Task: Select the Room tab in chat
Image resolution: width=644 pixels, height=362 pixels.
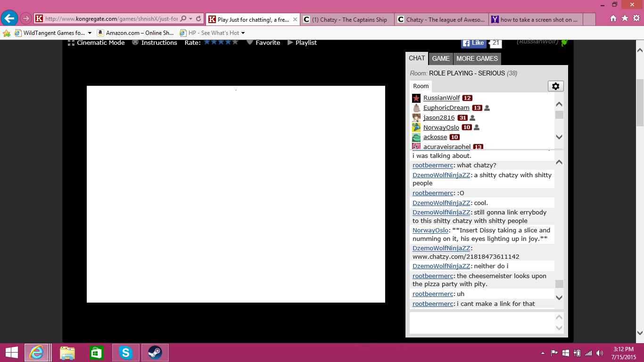Action: [x=421, y=86]
